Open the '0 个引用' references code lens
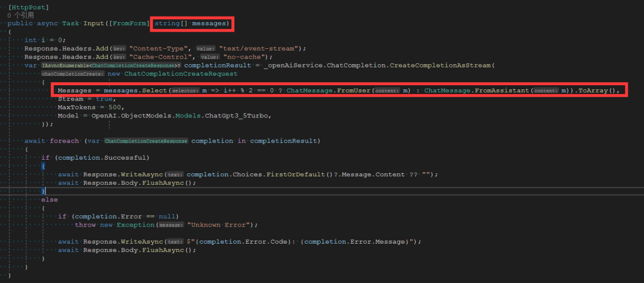Image resolution: width=644 pixels, height=283 pixels. point(21,15)
